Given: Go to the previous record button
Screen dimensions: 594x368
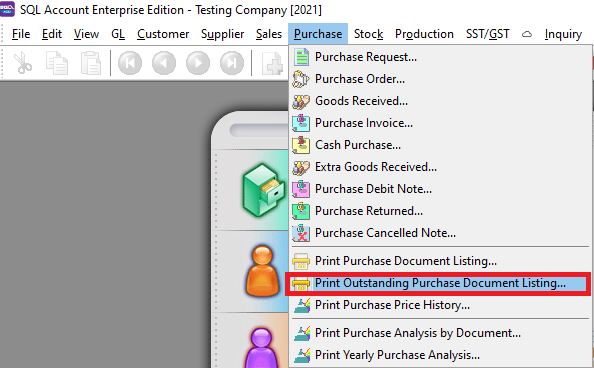Looking at the screenshot, I should 164,63.
